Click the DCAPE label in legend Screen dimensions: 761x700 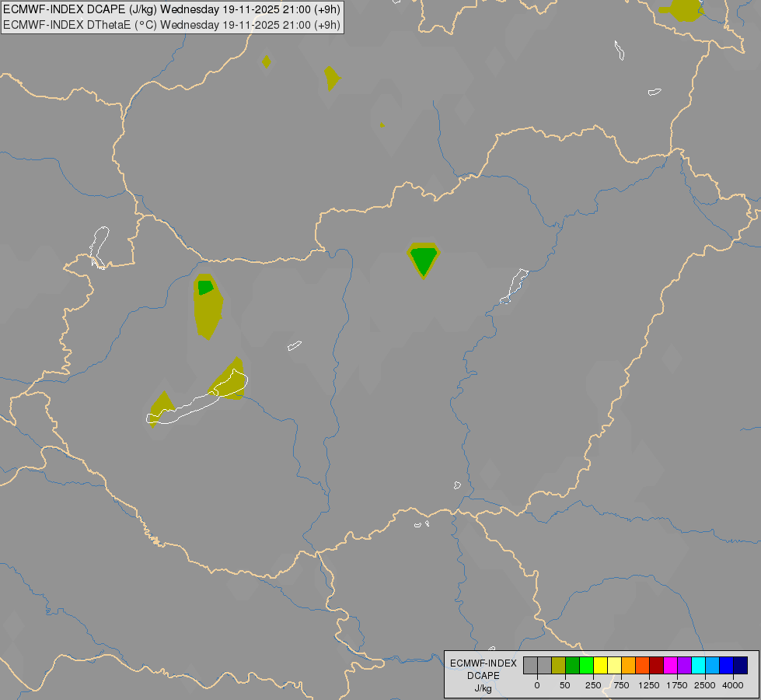(483, 676)
